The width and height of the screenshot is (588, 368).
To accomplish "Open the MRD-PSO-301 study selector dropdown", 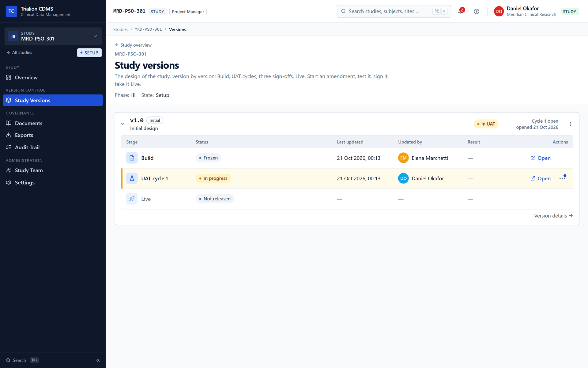I will [53, 36].
